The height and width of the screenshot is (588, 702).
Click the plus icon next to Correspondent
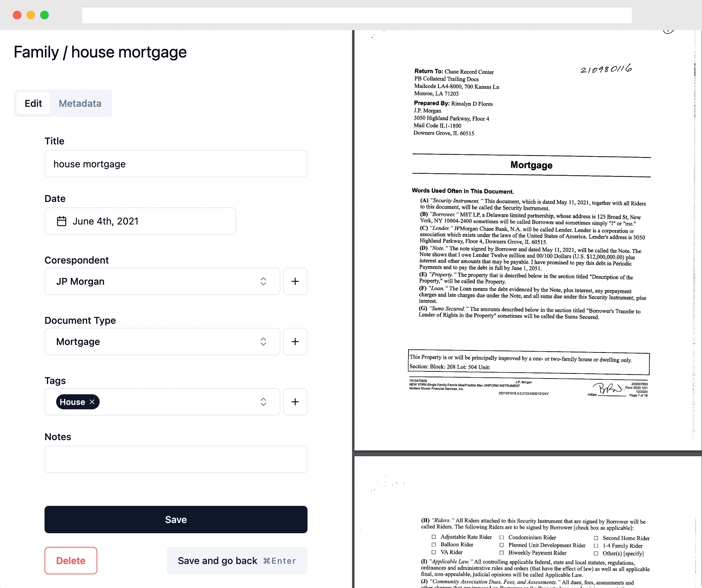[x=296, y=281]
